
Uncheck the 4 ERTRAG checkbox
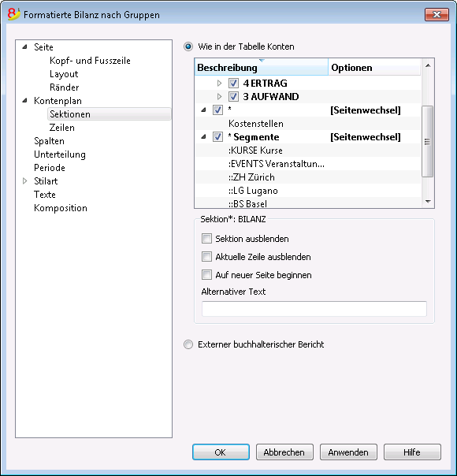pyautogui.click(x=233, y=84)
